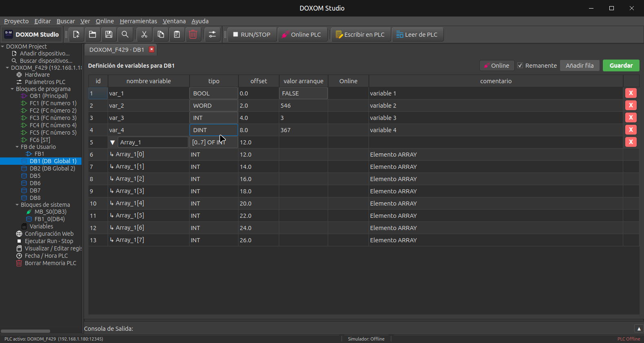Collapse the DOXOM Project root node

pos(2,46)
